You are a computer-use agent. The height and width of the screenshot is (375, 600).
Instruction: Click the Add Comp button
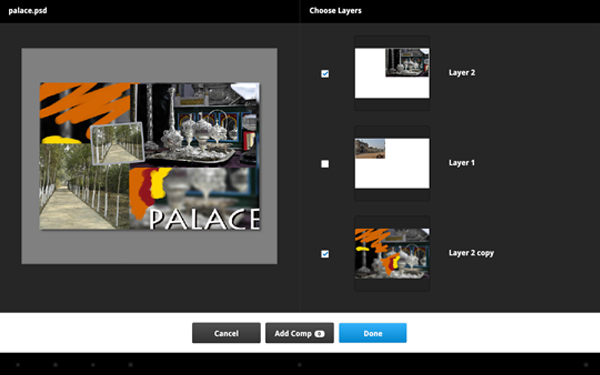(x=299, y=333)
